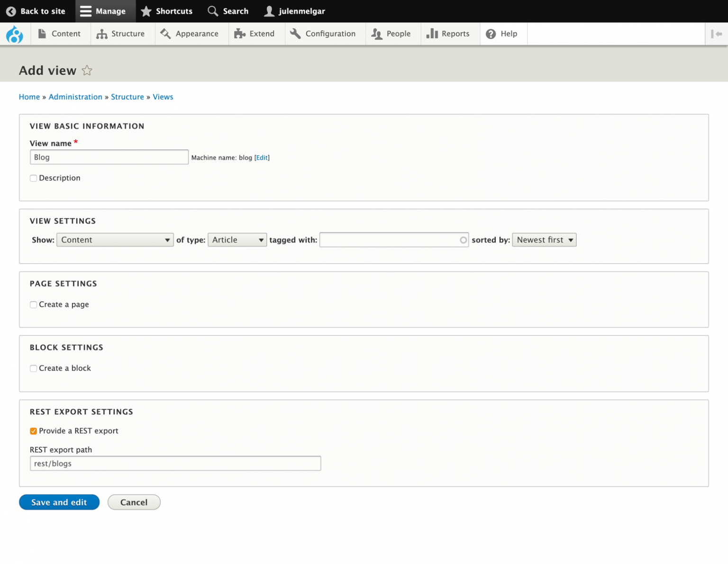Enable the Description checkbox
This screenshot has width=728, height=564.
33,178
